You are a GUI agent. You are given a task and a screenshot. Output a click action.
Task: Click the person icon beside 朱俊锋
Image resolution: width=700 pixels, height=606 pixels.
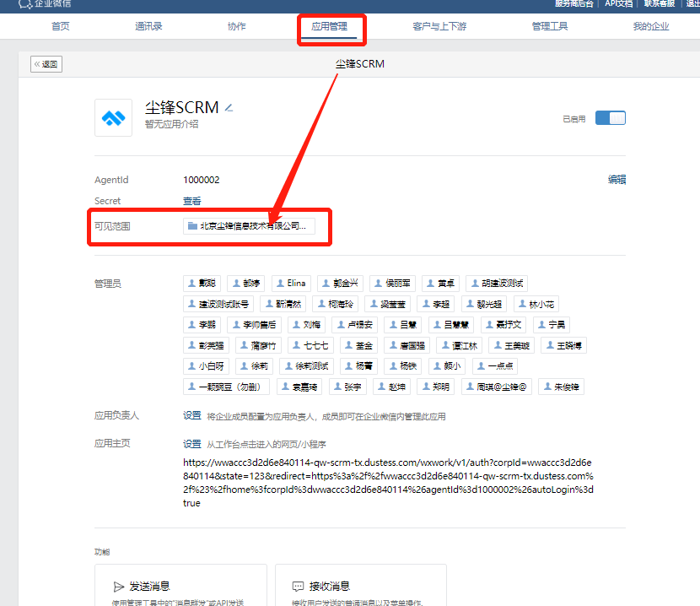click(547, 387)
